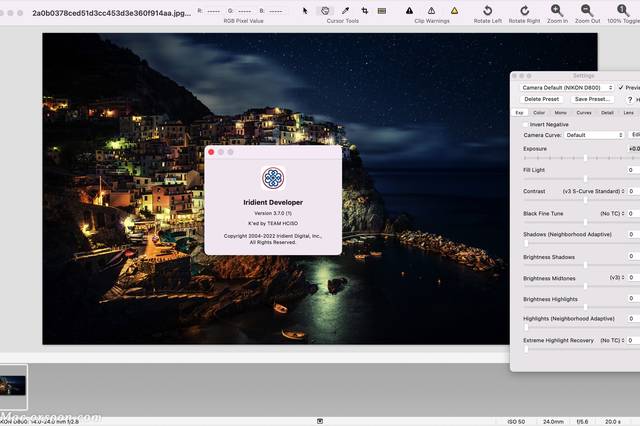
Task: Click the "f/5.6" status bar value
Action: point(582,422)
